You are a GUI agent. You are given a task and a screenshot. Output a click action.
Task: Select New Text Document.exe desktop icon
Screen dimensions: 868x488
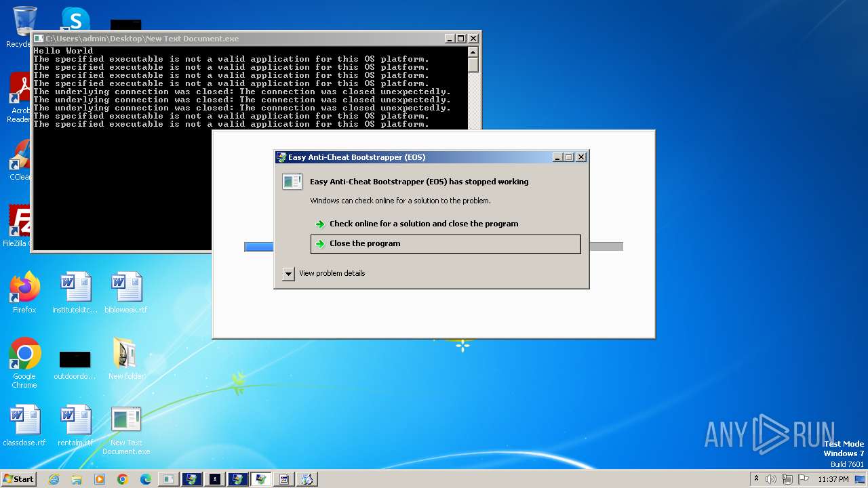pyautogui.click(x=126, y=430)
